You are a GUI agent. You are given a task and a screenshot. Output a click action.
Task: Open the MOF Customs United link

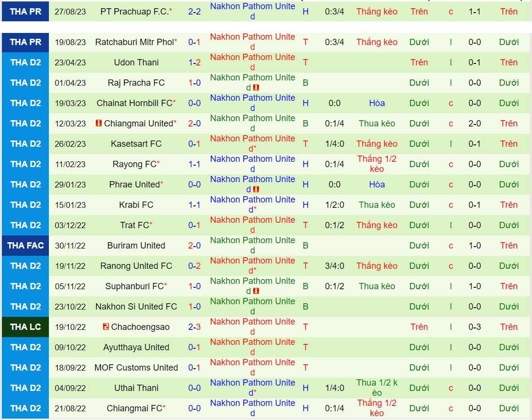pos(136,368)
